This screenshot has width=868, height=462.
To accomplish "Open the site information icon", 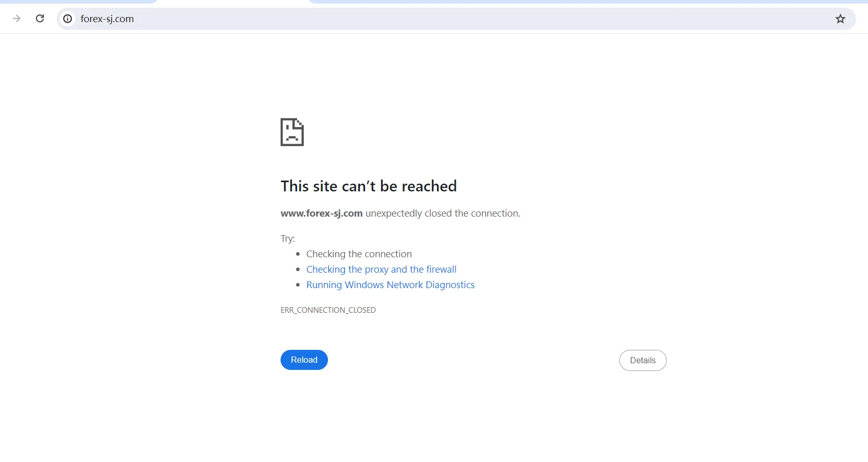I will pyautogui.click(x=67, y=19).
